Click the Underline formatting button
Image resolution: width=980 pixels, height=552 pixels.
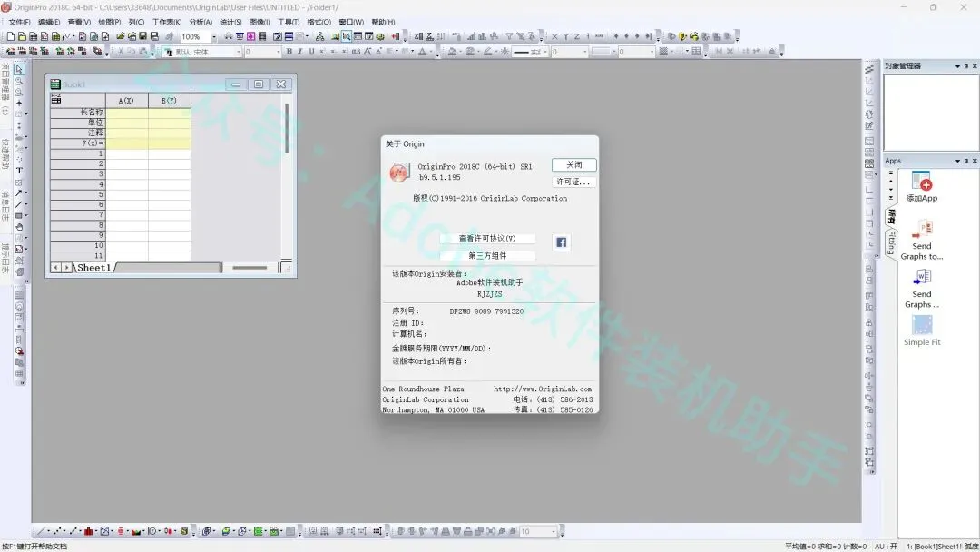[x=311, y=52]
